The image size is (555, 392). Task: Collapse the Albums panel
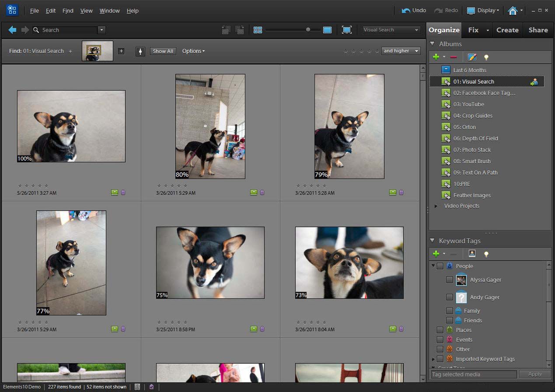point(432,44)
